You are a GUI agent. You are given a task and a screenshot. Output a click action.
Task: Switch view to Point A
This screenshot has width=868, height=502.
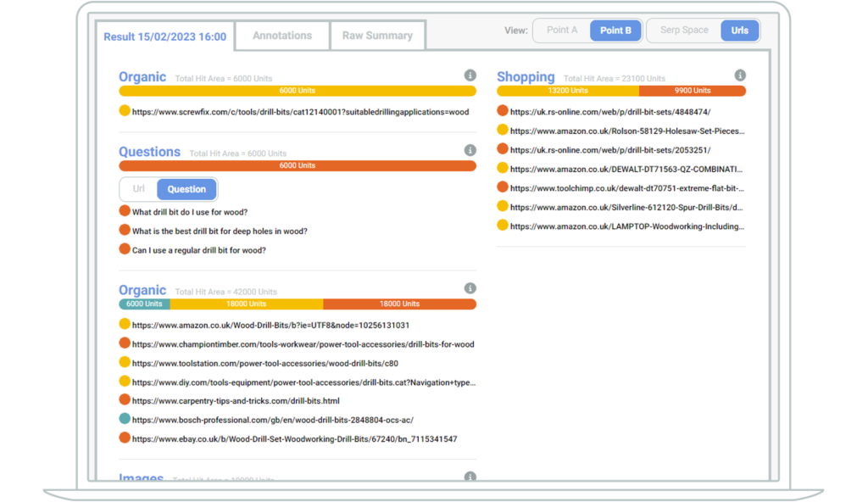point(562,30)
